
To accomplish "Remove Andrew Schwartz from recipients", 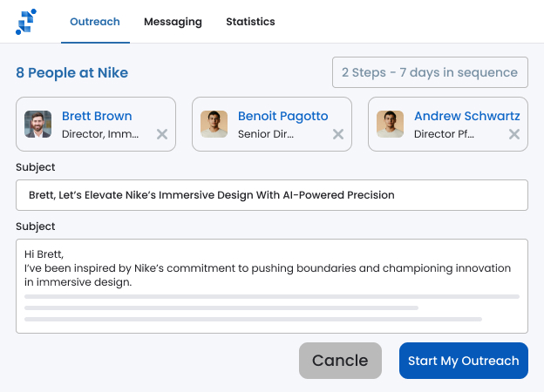I will coord(514,134).
